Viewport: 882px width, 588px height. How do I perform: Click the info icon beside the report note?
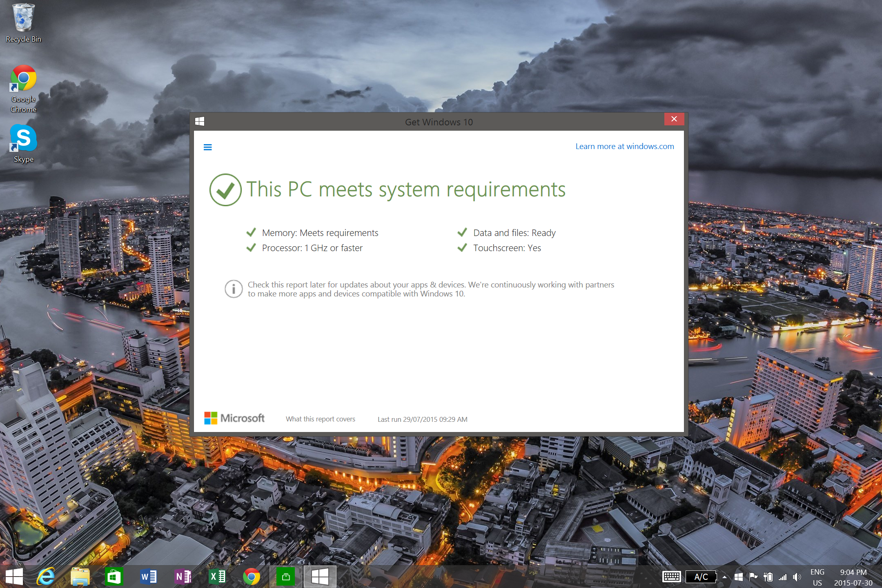(x=234, y=289)
